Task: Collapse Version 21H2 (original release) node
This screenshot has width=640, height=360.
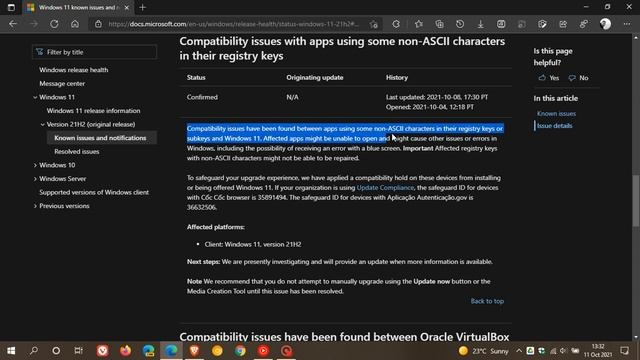Action: (x=42, y=124)
